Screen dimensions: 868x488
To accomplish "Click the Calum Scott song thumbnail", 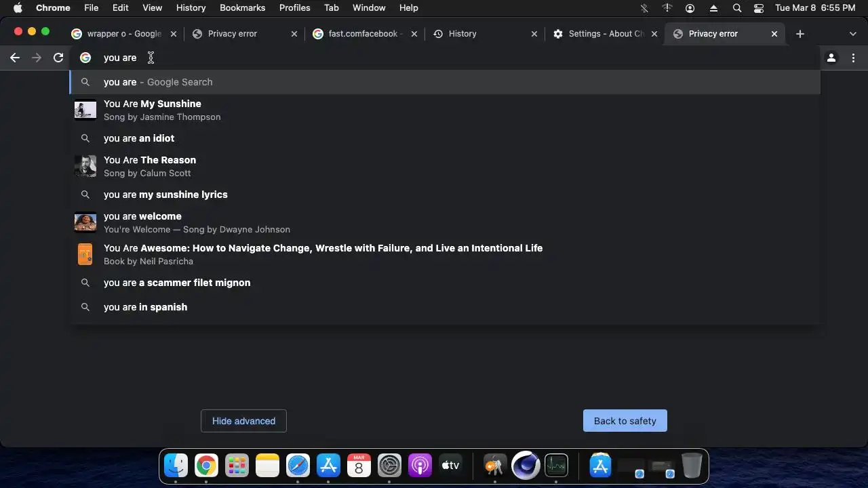I will pos(85,166).
